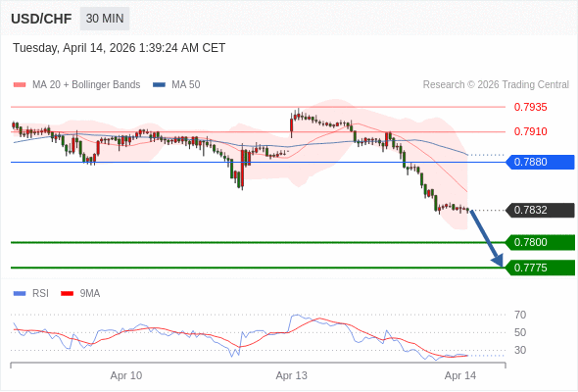Click the RSI 30 level label
Screen dimensions: 578x392
tap(520, 350)
